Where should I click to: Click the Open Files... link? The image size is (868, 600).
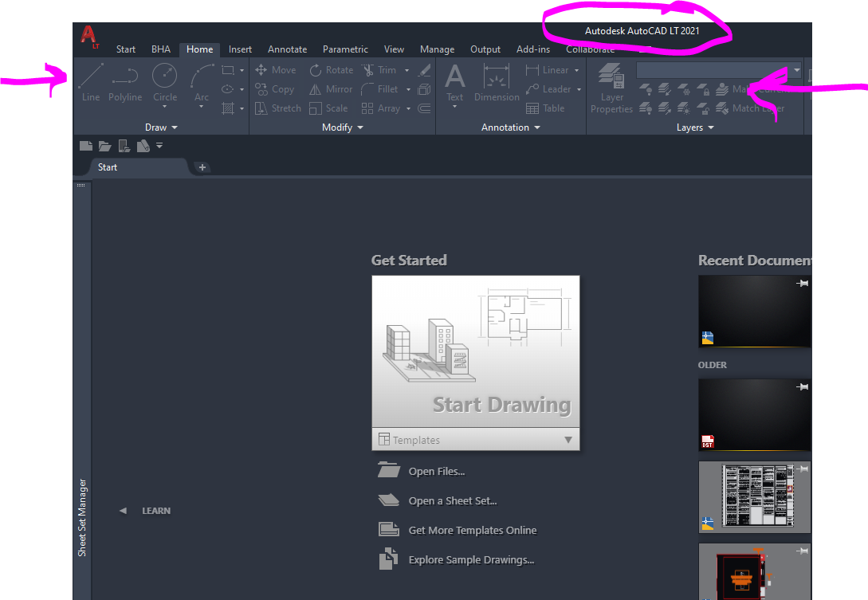[436, 472]
